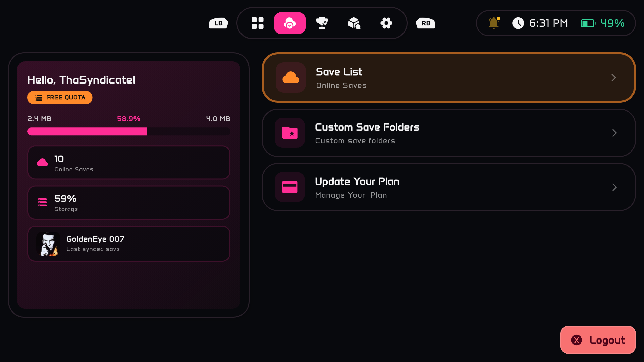Click the GoldenEye 007 title text
Image resolution: width=644 pixels, height=362 pixels.
click(x=96, y=239)
